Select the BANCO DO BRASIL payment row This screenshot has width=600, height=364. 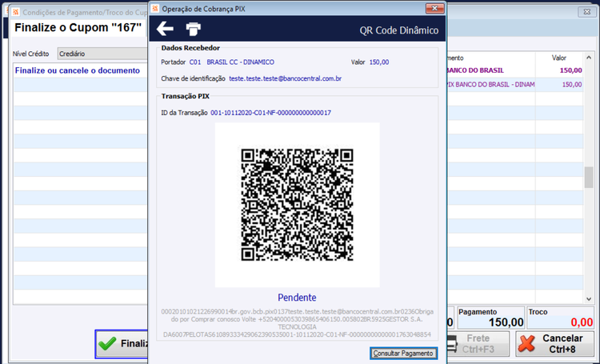point(514,70)
